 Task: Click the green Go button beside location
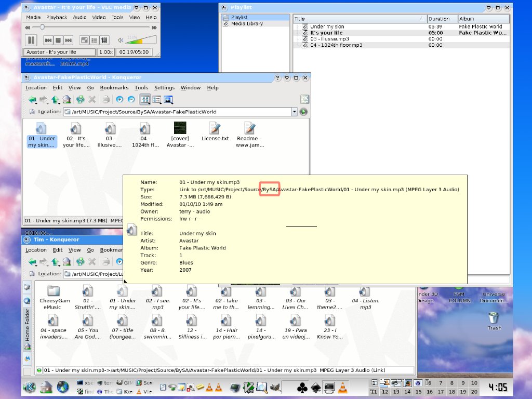pos(303,112)
